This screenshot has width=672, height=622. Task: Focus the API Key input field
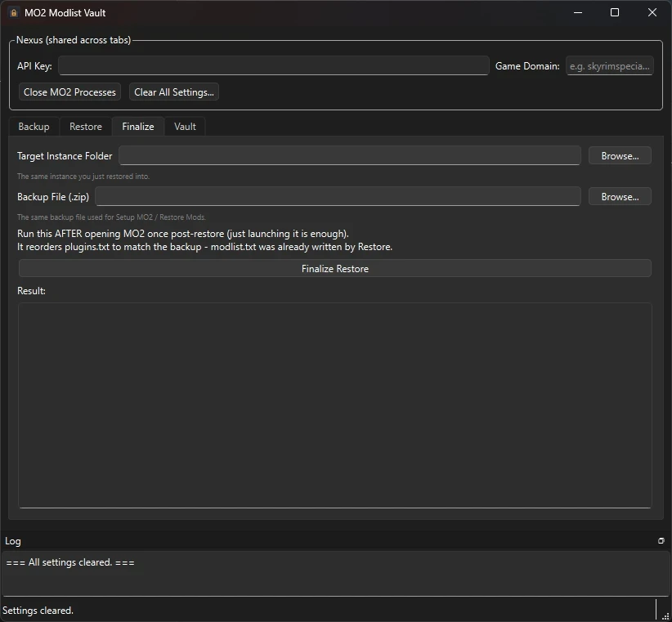[x=274, y=66]
